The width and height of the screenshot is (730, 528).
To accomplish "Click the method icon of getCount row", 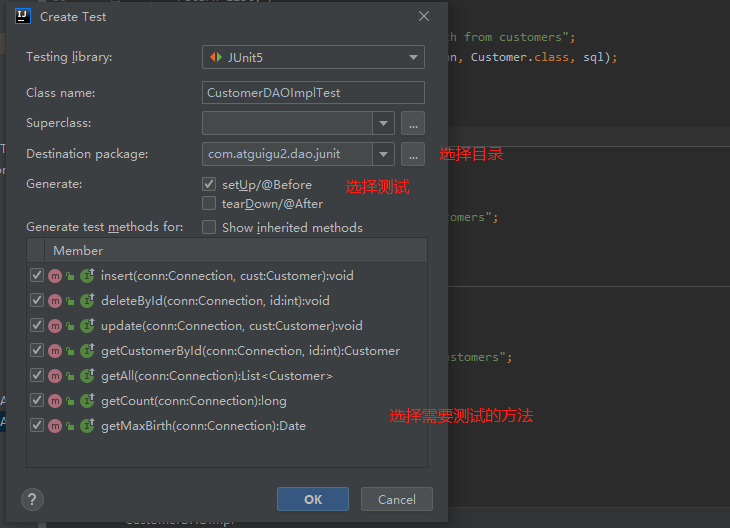I will (55, 401).
